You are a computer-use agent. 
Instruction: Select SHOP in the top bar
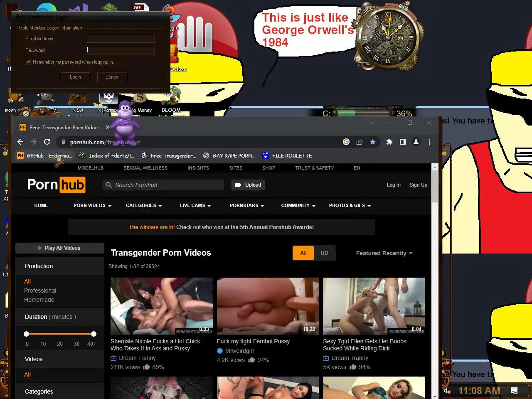pos(268,168)
